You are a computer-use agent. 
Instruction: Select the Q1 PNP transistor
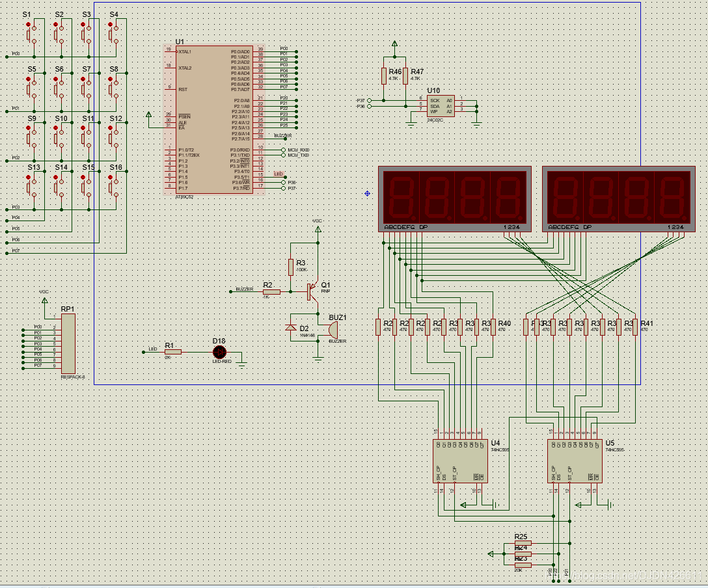312,291
